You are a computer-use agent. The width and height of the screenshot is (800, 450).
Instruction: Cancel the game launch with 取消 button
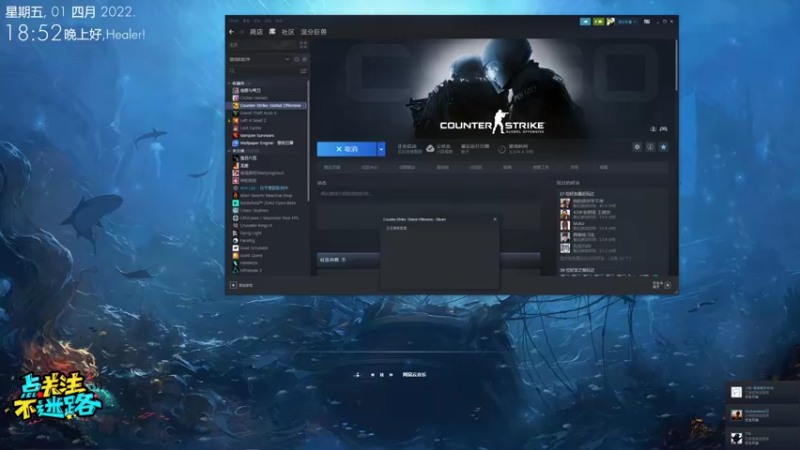(347, 149)
